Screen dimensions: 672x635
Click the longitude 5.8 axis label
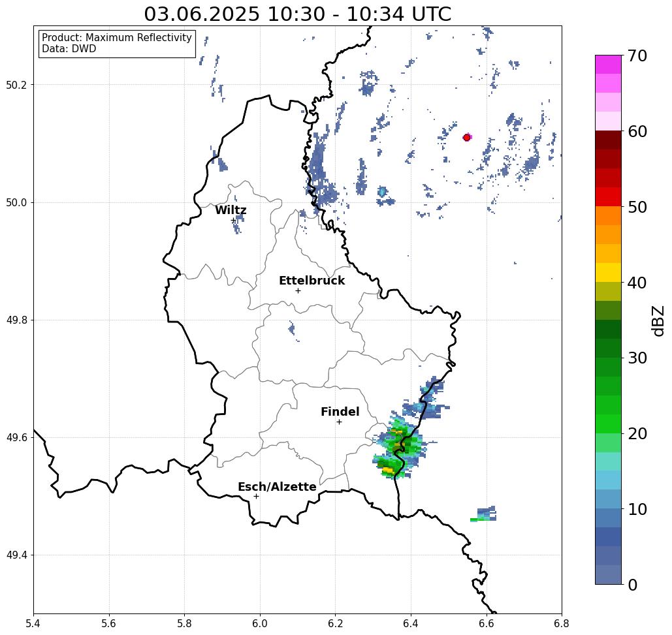click(184, 623)
